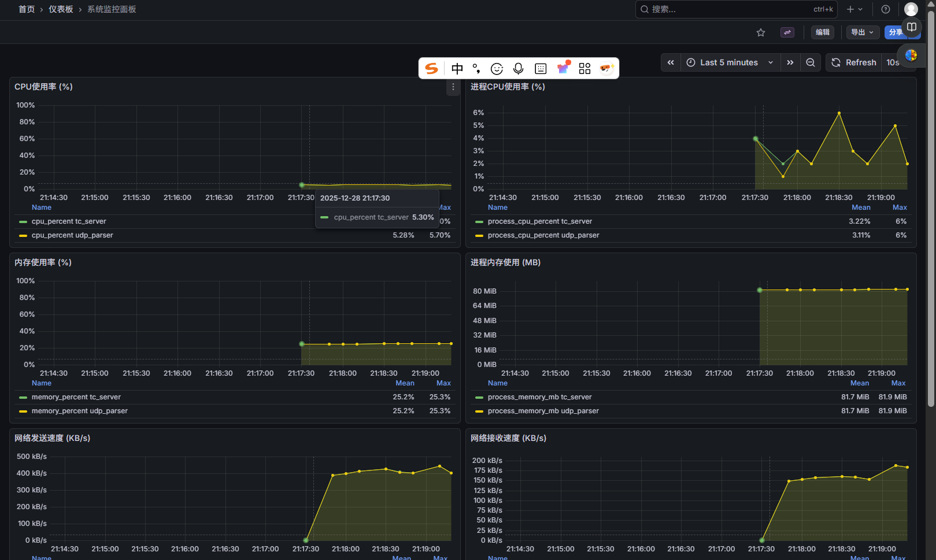
Task: Open the Sogou emoji smiley icon
Action: point(497,69)
